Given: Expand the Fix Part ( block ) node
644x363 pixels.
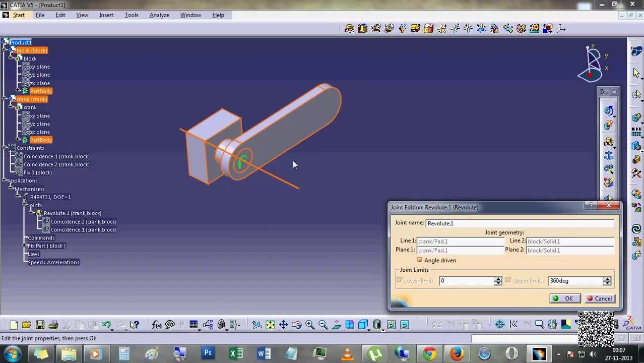Looking at the screenshot, I should click(x=25, y=246).
